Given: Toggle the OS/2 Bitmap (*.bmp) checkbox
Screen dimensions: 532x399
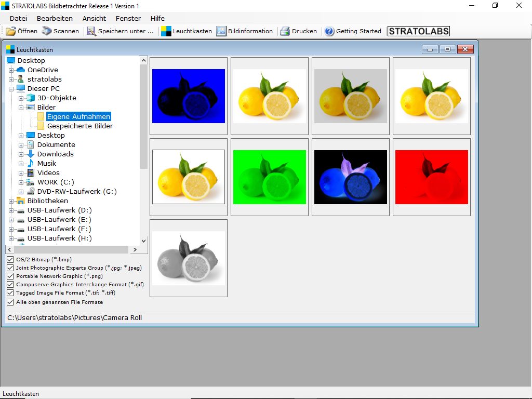Looking at the screenshot, I should tap(10, 260).
